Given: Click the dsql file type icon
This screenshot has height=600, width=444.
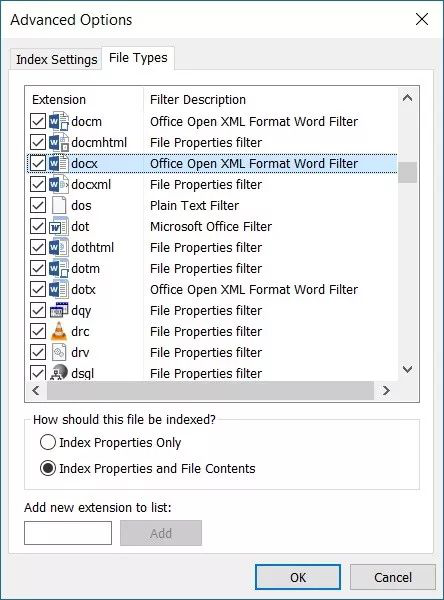Looking at the screenshot, I should tap(59, 372).
